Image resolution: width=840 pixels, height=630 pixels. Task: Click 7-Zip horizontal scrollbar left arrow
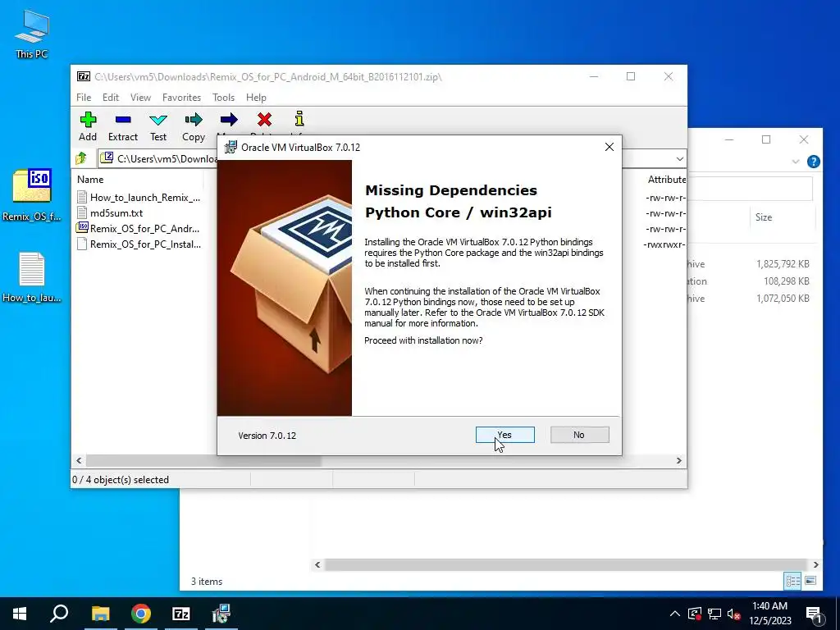coord(80,461)
